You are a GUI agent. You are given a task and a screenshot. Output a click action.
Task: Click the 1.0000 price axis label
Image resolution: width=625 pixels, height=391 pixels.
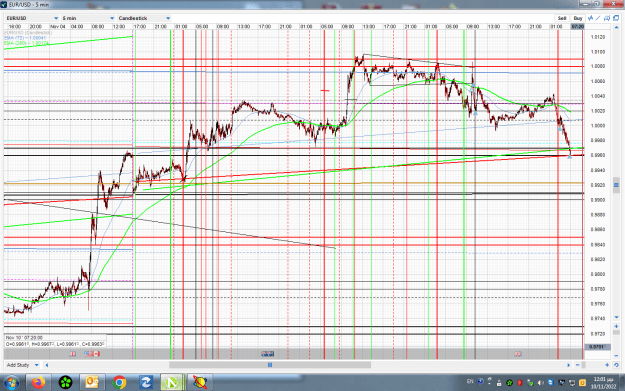pos(597,126)
